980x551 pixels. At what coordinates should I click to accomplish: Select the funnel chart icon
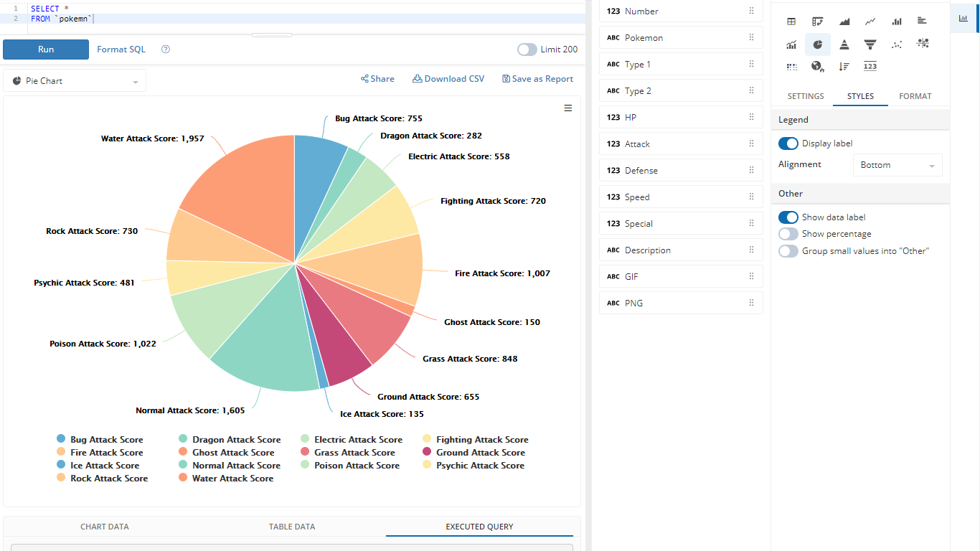[x=870, y=44]
